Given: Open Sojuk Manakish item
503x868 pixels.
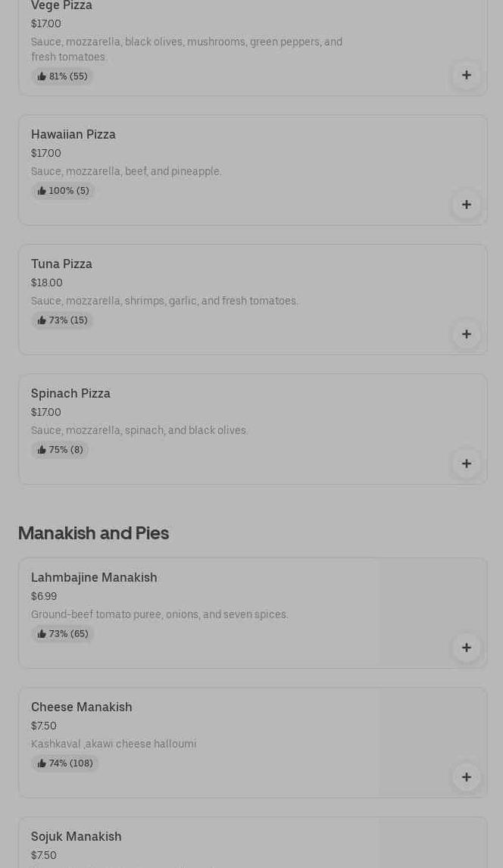Looking at the screenshot, I should pos(77,837).
